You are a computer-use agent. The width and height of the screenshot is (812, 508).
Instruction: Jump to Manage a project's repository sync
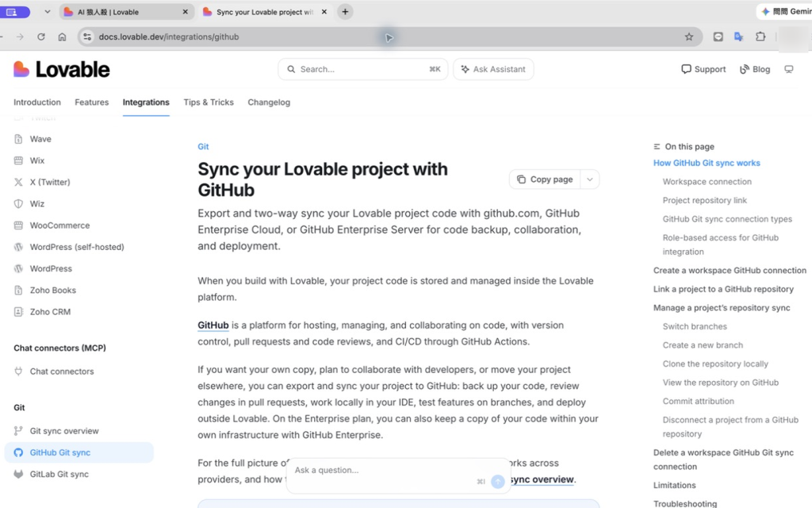(722, 307)
